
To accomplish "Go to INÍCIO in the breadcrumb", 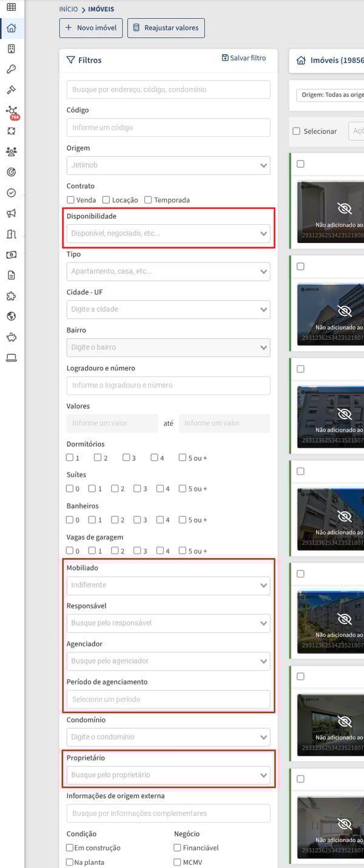I will [x=68, y=10].
